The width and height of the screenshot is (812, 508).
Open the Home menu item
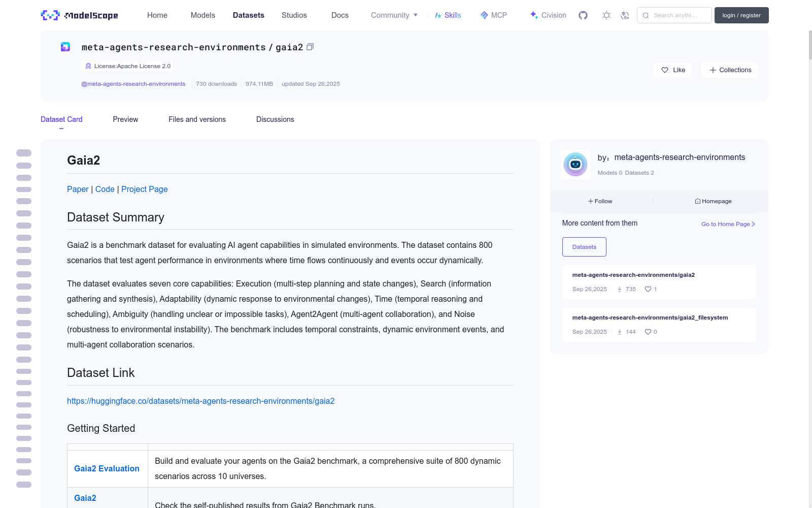(157, 15)
